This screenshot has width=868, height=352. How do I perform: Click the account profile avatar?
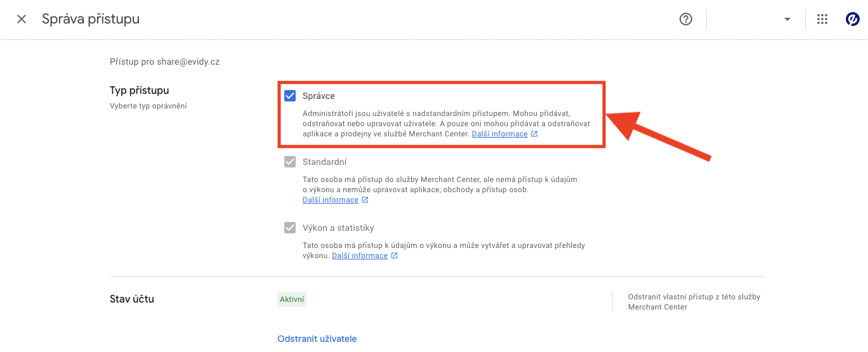click(852, 19)
